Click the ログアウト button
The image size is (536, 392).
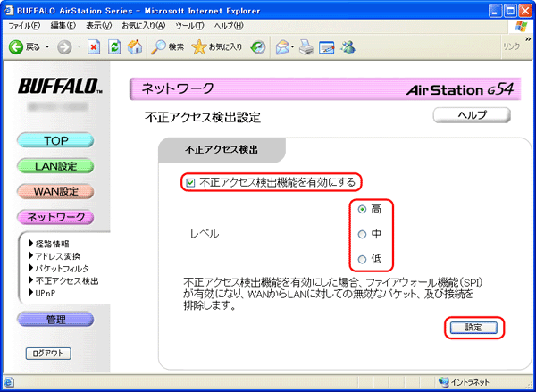48,354
